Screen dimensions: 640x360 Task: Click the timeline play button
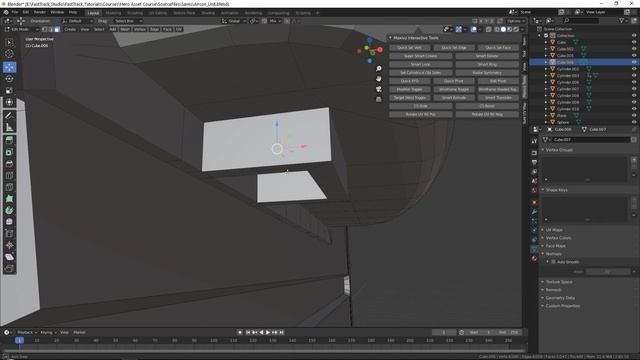tap(268, 332)
